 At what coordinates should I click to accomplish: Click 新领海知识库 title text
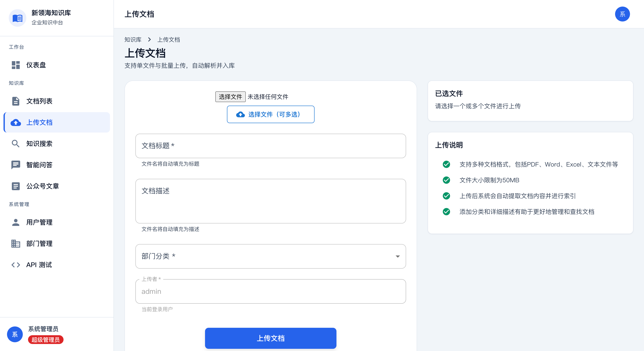coord(51,13)
